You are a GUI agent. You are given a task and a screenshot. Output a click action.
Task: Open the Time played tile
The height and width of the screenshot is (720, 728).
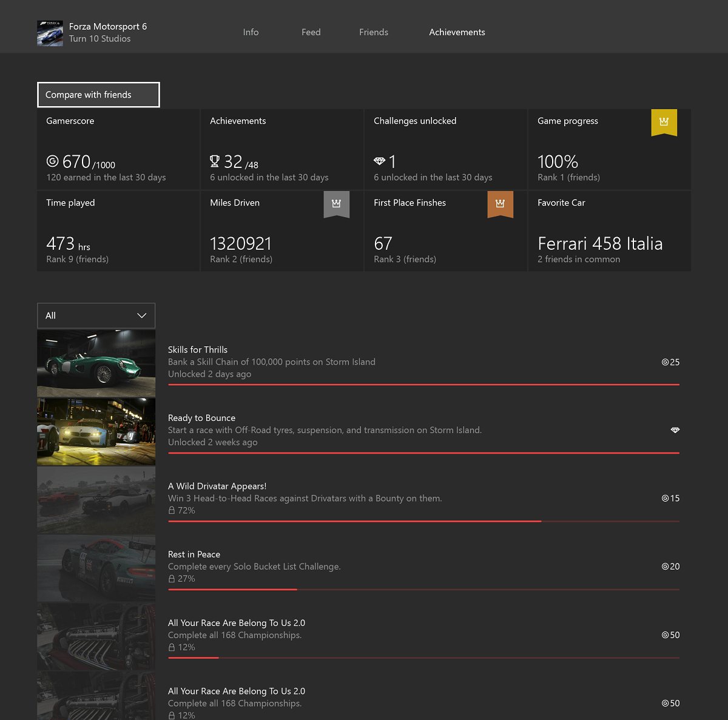click(118, 231)
